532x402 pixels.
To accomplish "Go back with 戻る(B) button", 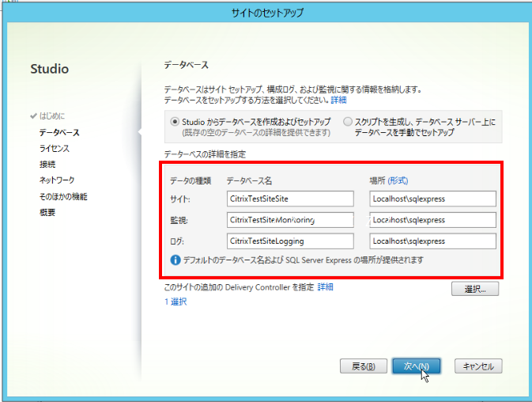I will tap(364, 366).
